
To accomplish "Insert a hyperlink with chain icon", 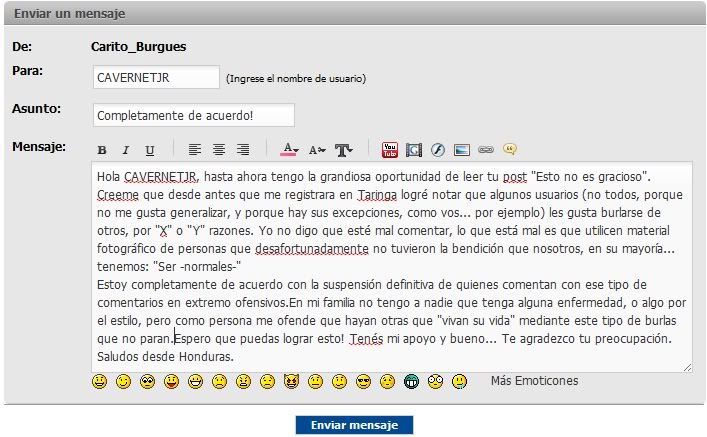I will 486,150.
